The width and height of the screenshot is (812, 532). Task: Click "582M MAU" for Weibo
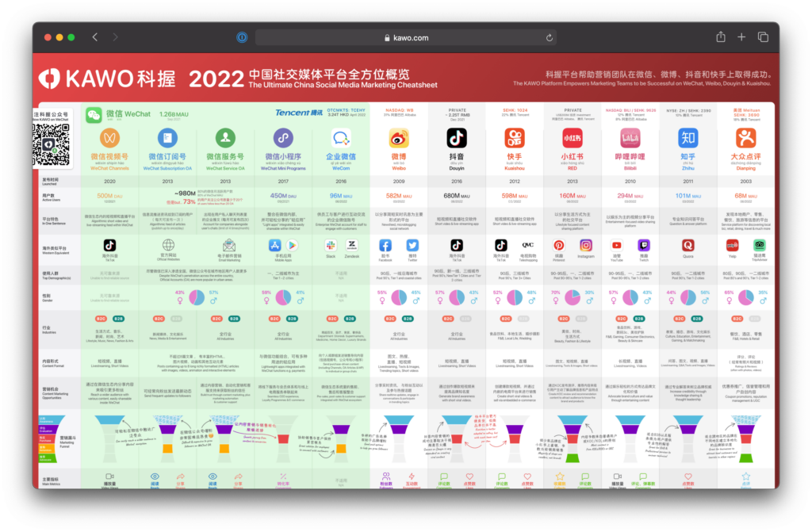pyautogui.click(x=399, y=196)
